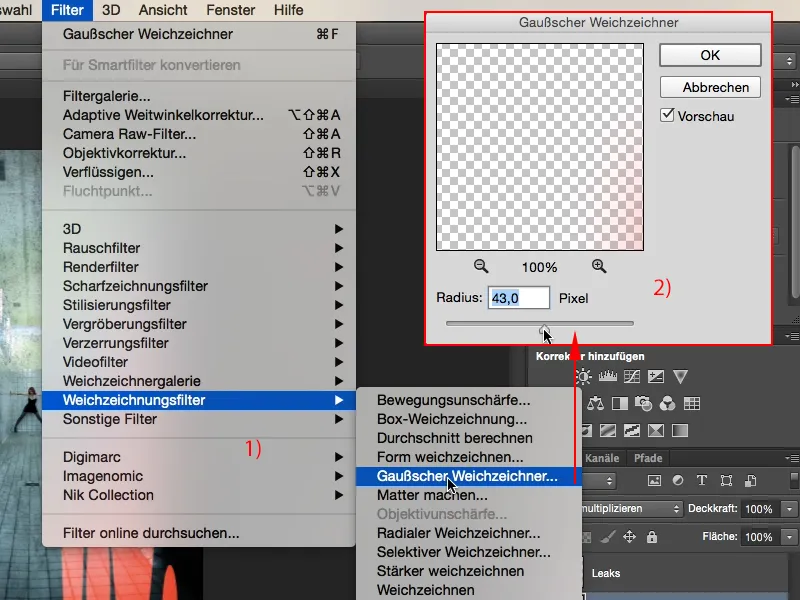
Task: Add a Levels adjustment layer
Action: tap(608, 377)
